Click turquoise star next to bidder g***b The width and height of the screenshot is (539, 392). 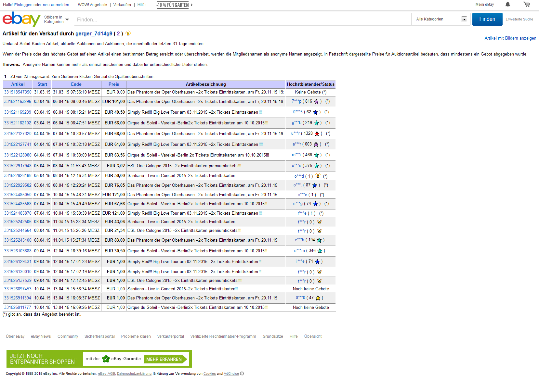316,123
